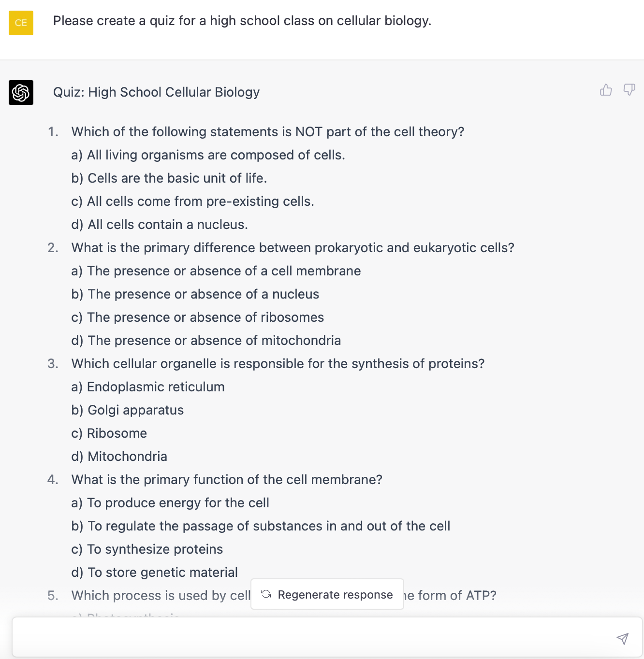The image size is (644, 659).
Task: Select option d) All cells contain a nucleus
Action: (160, 224)
